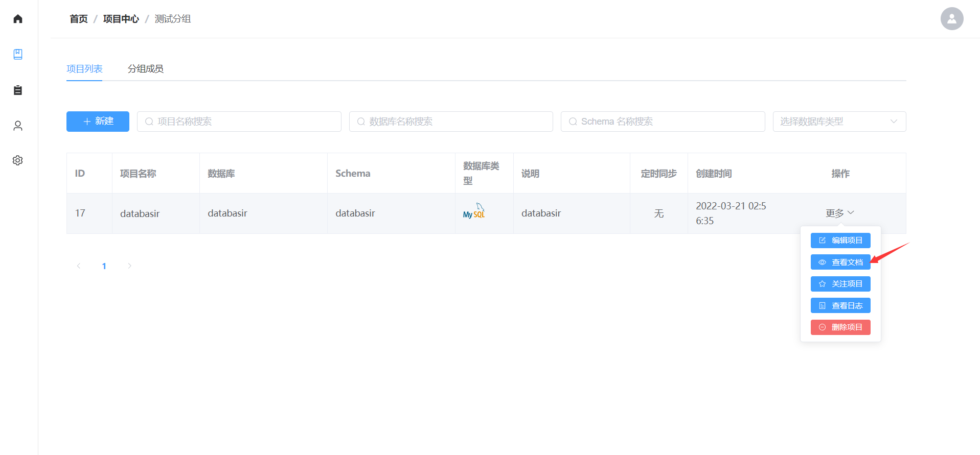Open the 选择数据库类型 dropdown
The height and width of the screenshot is (455, 980).
(839, 122)
